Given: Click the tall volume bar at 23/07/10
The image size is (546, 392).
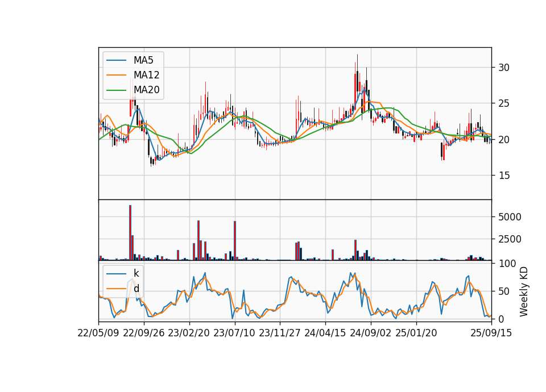Looking at the screenshot, I should point(235,241).
